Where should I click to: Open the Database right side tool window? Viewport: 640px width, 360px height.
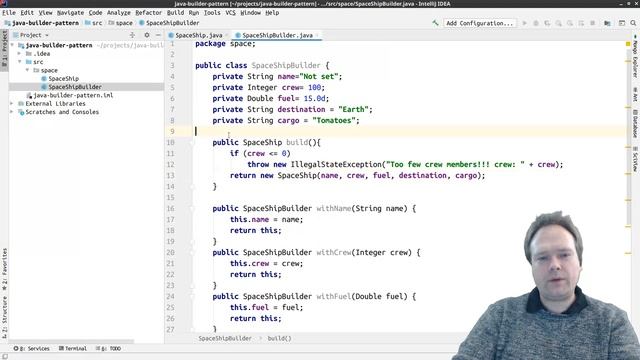click(x=635, y=124)
